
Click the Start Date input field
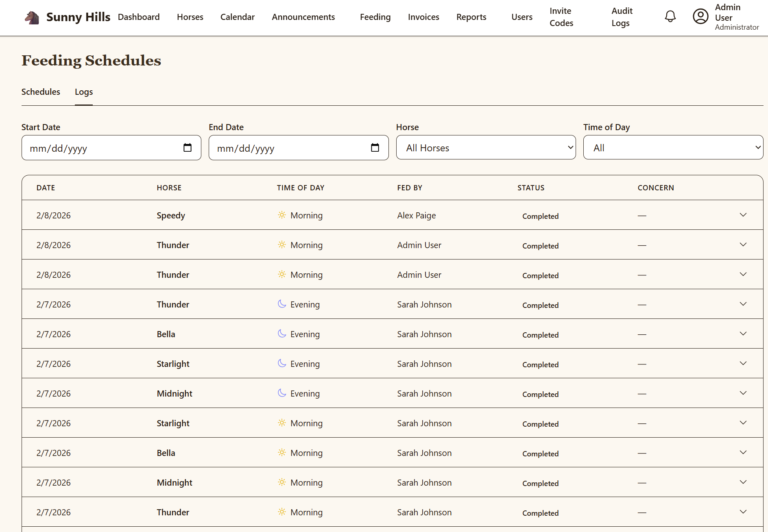point(111,148)
